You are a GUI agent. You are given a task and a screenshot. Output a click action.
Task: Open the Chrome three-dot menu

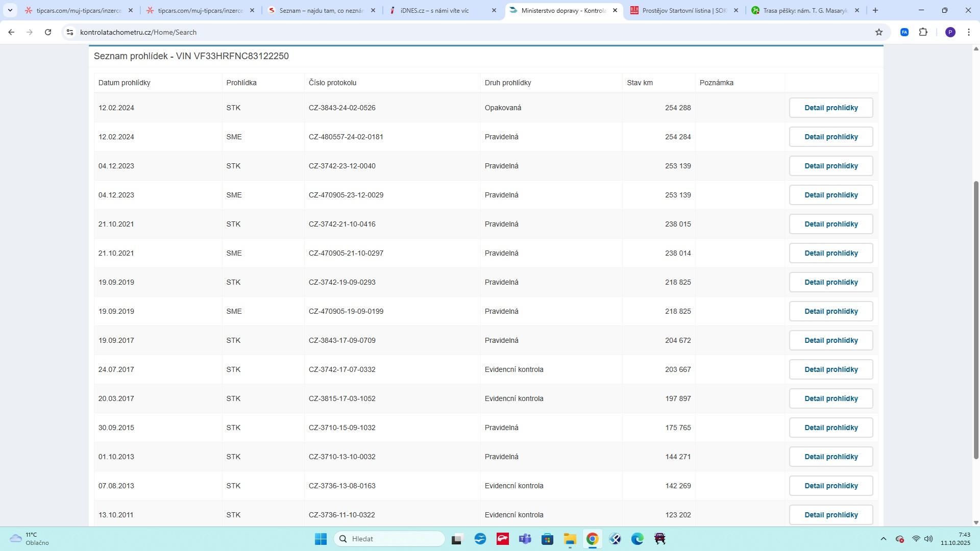click(969, 32)
